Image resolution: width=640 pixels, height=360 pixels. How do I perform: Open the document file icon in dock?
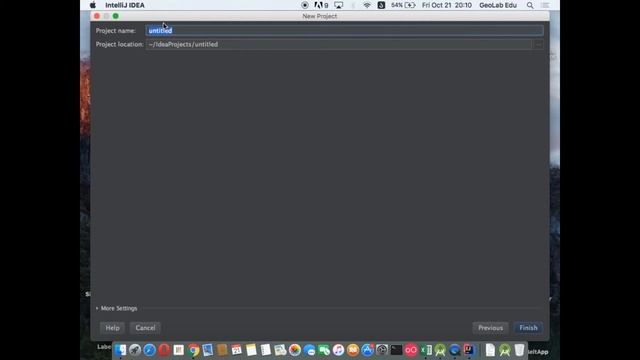coord(490,350)
